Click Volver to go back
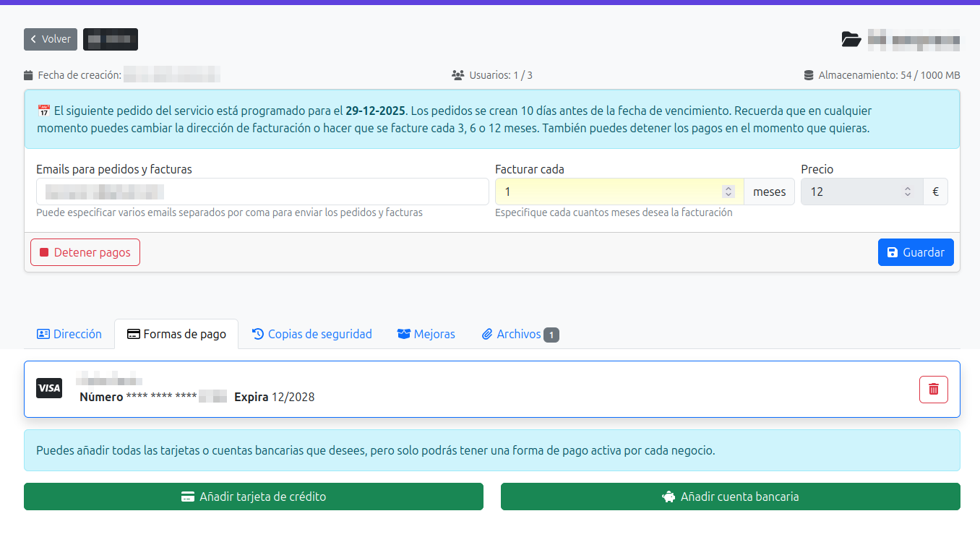This screenshot has width=980, height=537. [50, 39]
